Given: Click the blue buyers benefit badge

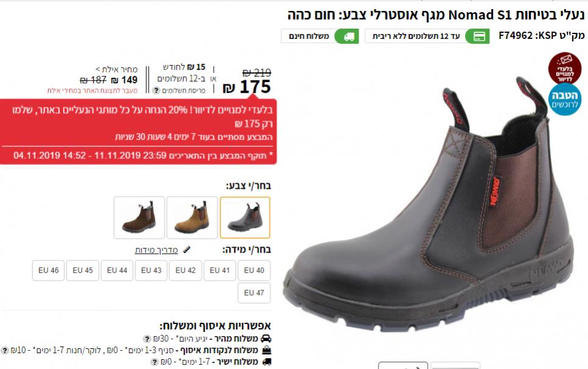Looking at the screenshot, I should point(565,99).
